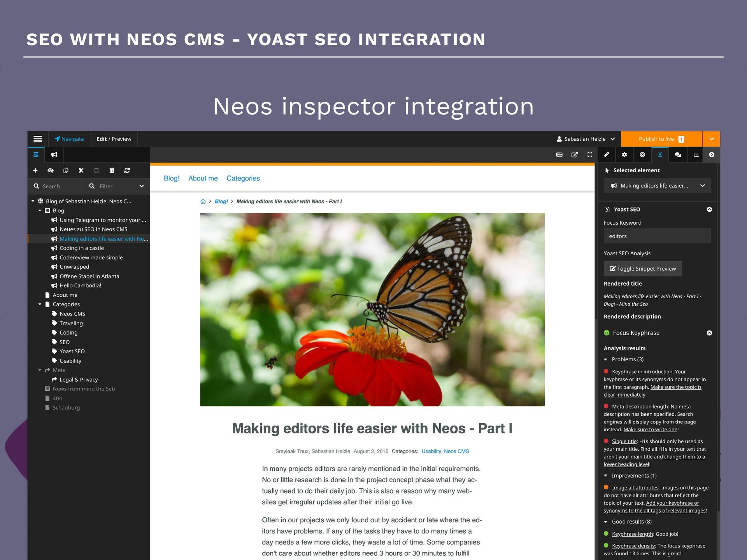Select the megaphone content tree tab
This screenshot has width=747, height=560.
[54, 155]
